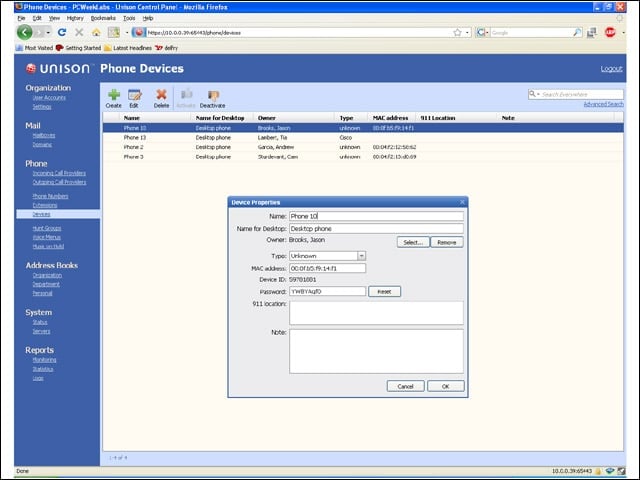
Task: Click the browser Stop X icon
Action: 79,32
